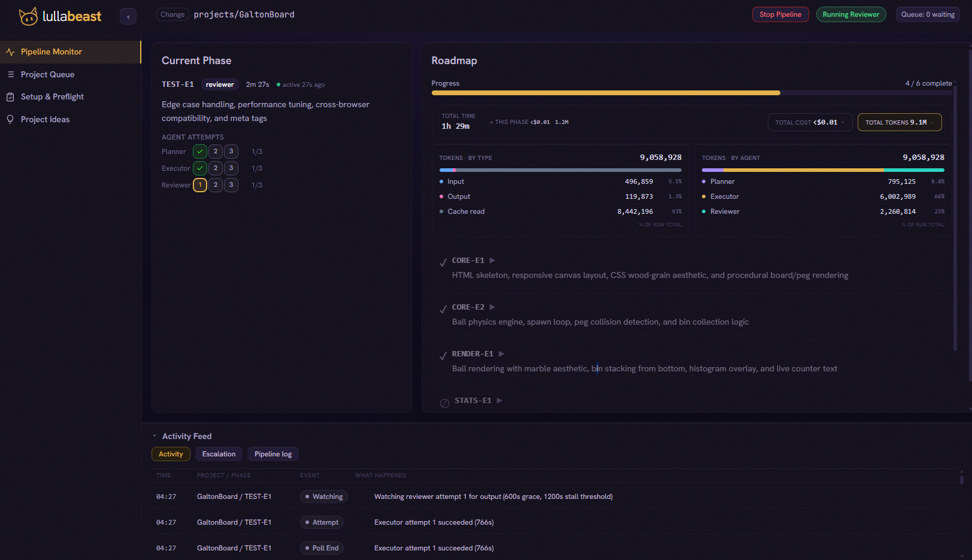
Task: Click the Executor attempt 2 badge
Action: 216,168
